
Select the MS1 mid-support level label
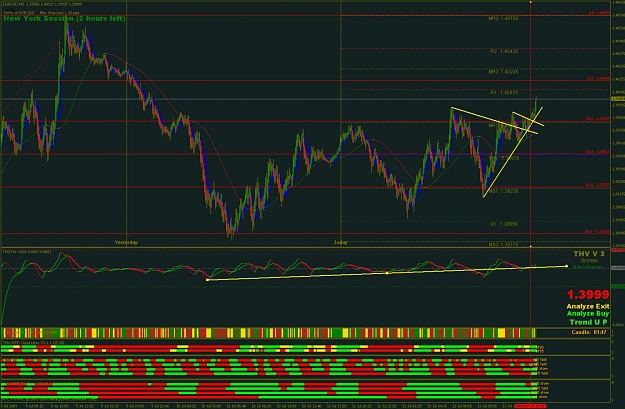[x=503, y=191]
